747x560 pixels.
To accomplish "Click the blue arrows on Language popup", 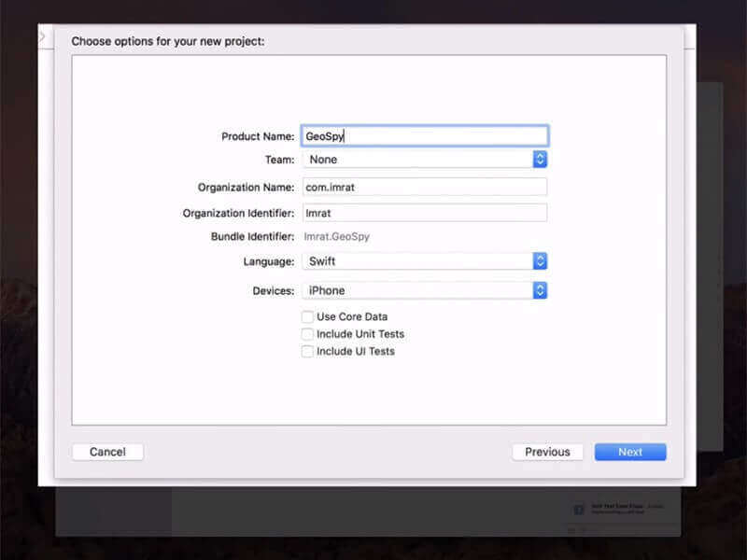I will (540, 261).
